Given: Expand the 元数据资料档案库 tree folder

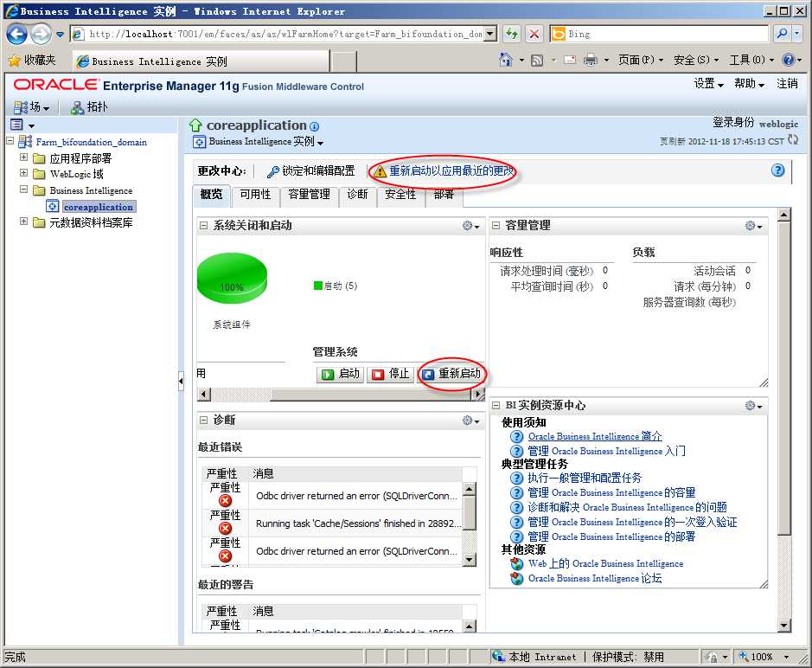Looking at the screenshot, I should coord(24,222).
